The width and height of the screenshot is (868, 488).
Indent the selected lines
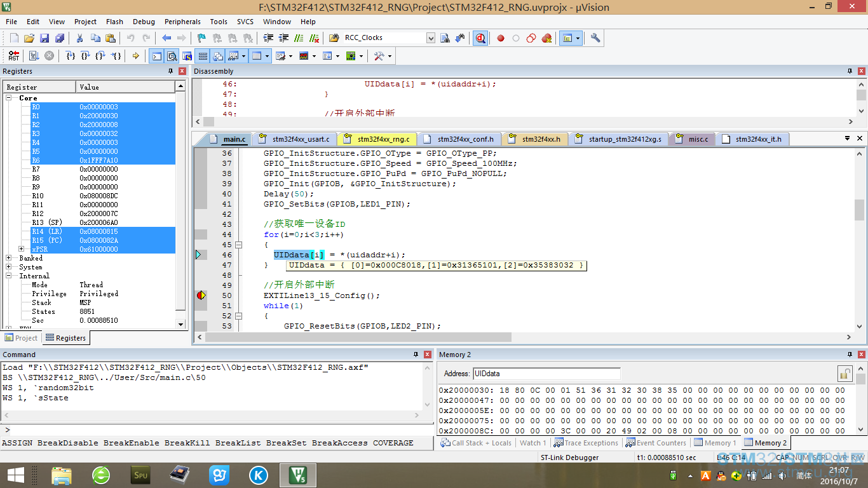tap(268, 38)
